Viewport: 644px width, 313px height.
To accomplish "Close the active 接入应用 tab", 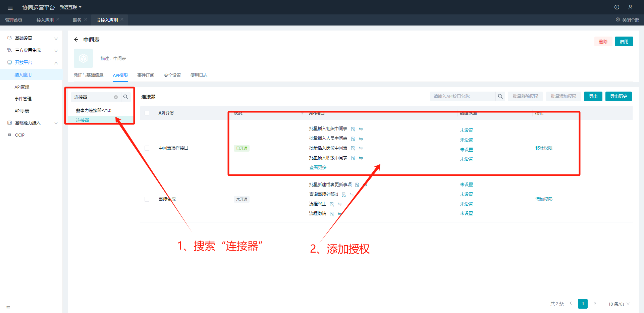I will pyautogui.click(x=122, y=19).
